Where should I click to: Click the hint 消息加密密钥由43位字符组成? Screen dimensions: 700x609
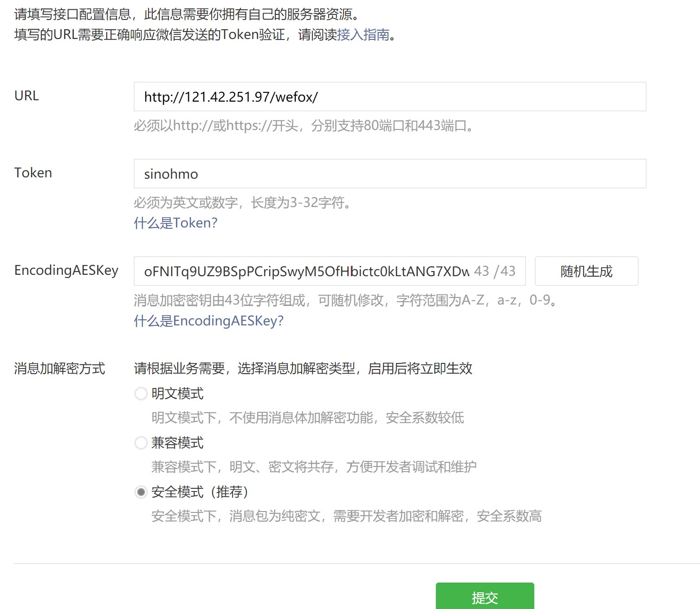[346, 300]
